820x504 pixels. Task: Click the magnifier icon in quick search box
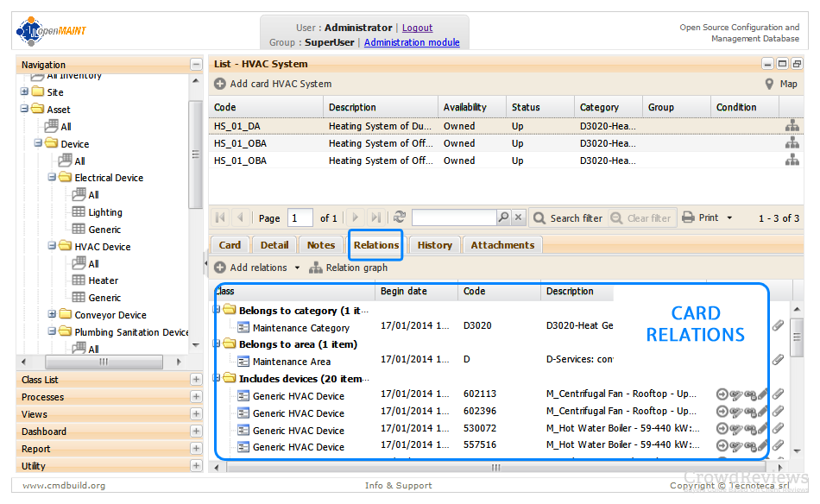[503, 217]
